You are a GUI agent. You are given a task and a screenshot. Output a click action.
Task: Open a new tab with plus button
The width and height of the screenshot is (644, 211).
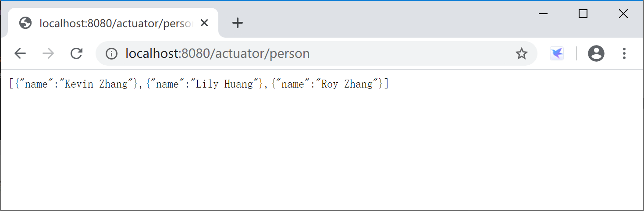tap(237, 23)
